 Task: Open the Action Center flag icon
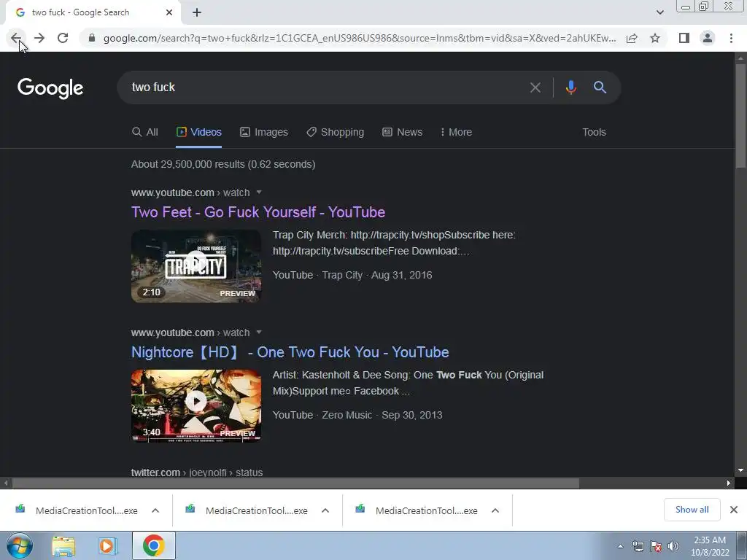(x=656, y=546)
